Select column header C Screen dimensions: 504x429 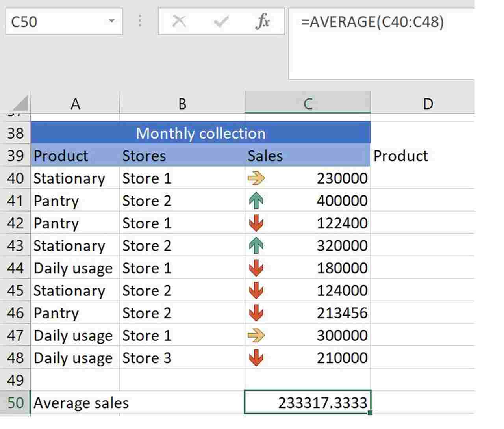coord(308,104)
